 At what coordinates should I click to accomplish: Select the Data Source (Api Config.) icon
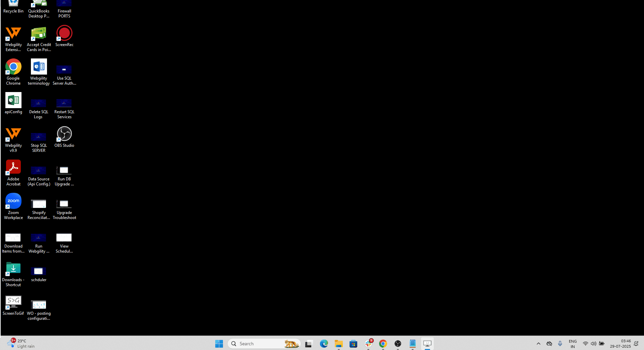pyautogui.click(x=39, y=176)
